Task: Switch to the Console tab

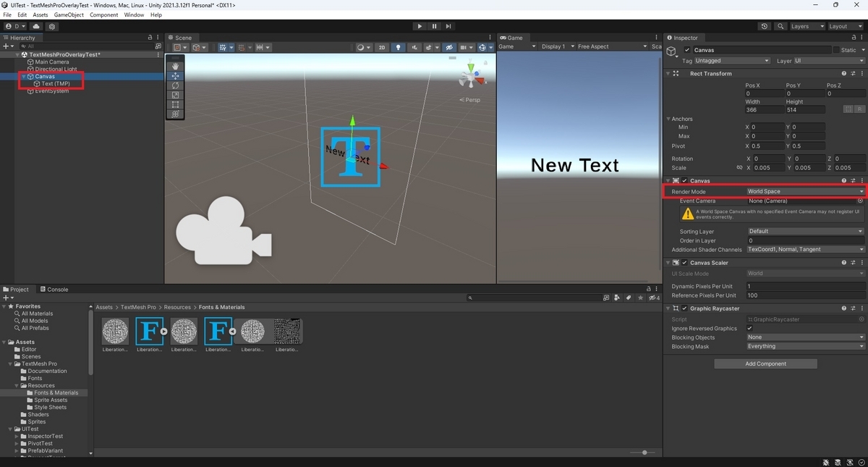Action: point(54,289)
